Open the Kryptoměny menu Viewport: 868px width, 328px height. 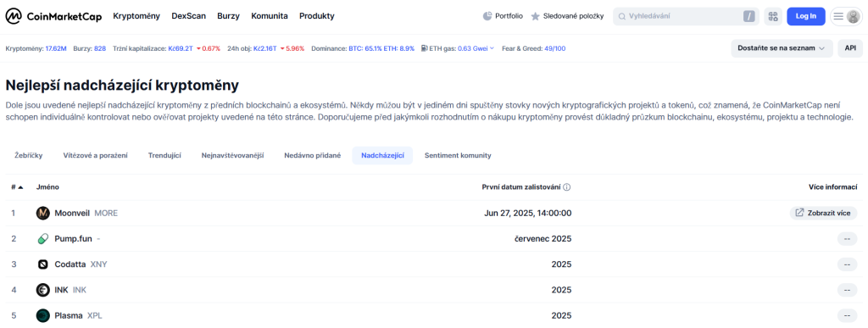coord(136,16)
